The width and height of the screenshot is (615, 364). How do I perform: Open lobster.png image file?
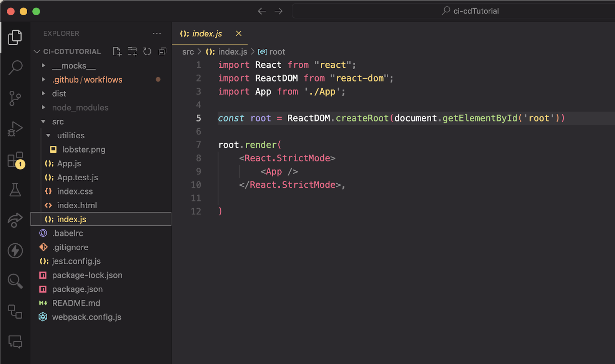(101, 150)
